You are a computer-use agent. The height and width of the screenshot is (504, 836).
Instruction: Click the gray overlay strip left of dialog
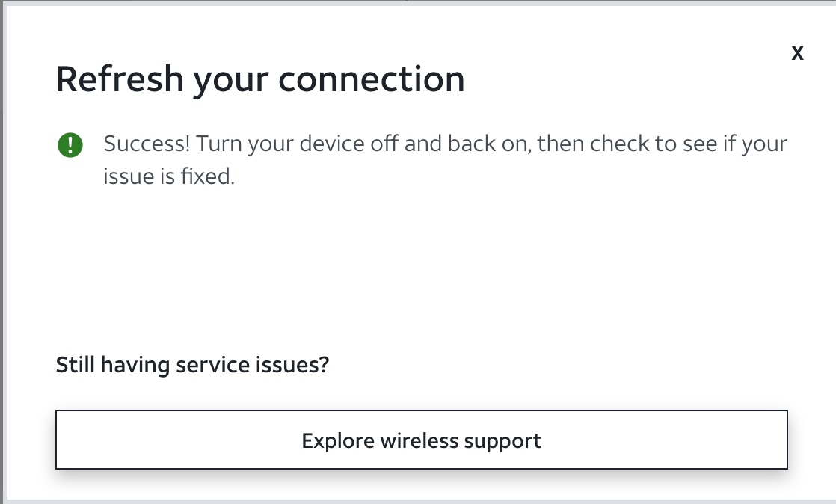pos(3,254)
